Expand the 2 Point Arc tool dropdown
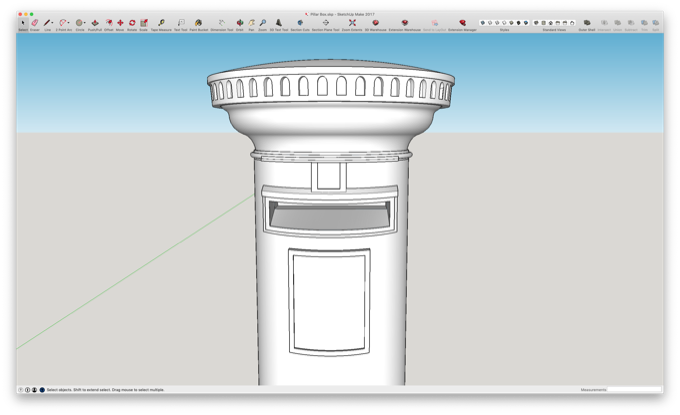Screen dimensions: 680x415 (x=69, y=23)
